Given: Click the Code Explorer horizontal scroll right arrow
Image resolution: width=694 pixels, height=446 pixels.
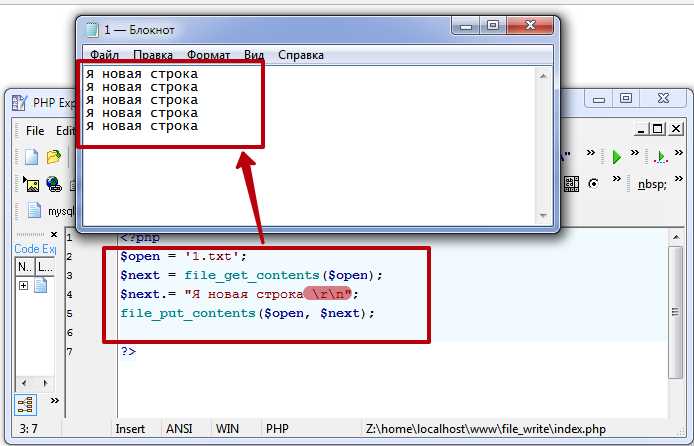Looking at the screenshot, I should [45, 383].
